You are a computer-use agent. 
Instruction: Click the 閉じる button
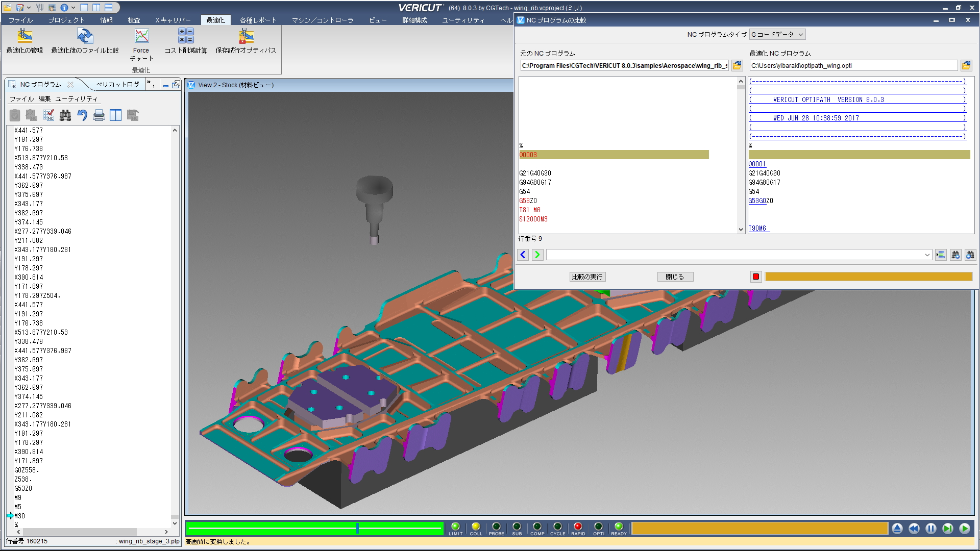pyautogui.click(x=675, y=277)
